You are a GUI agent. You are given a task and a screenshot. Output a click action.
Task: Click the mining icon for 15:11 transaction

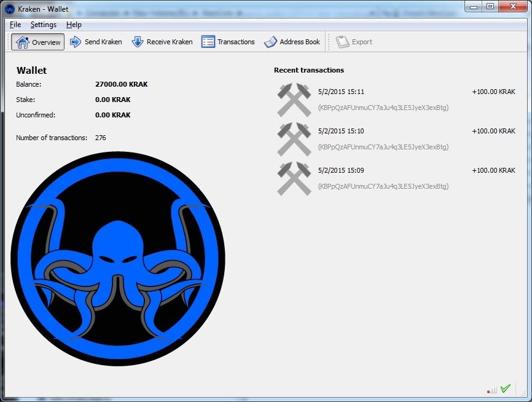[x=294, y=100]
